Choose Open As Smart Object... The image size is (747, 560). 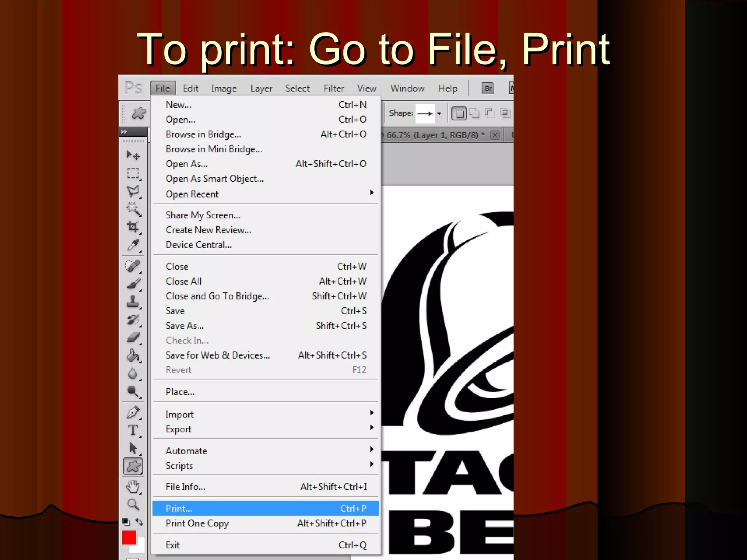pyautogui.click(x=266, y=179)
